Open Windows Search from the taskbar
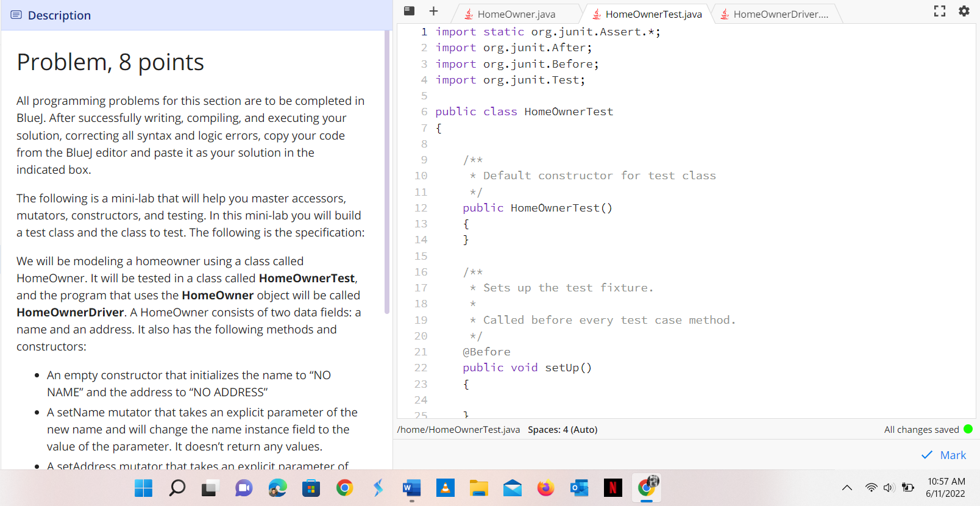980x506 pixels. pos(177,488)
